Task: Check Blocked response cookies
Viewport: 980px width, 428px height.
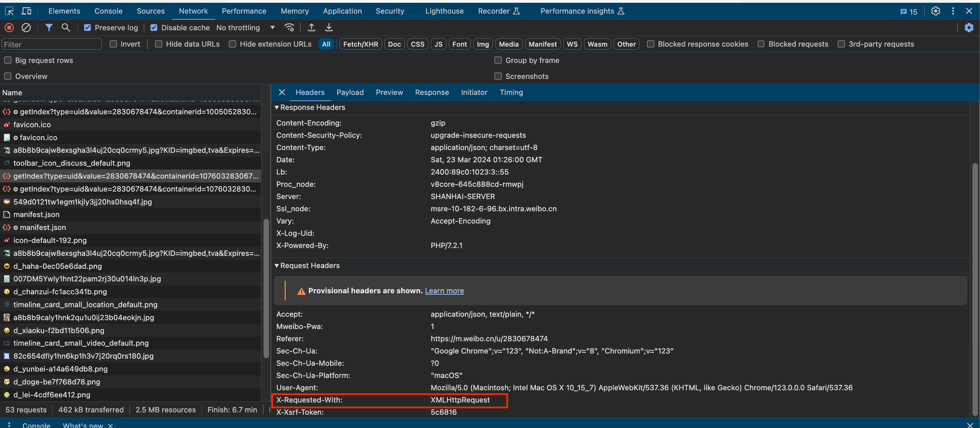Action: click(650, 44)
